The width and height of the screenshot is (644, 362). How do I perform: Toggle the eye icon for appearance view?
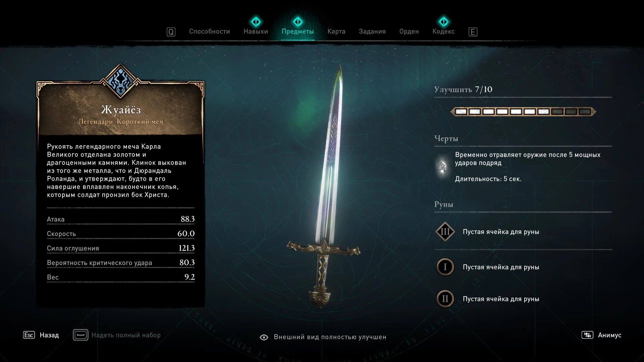tap(264, 337)
